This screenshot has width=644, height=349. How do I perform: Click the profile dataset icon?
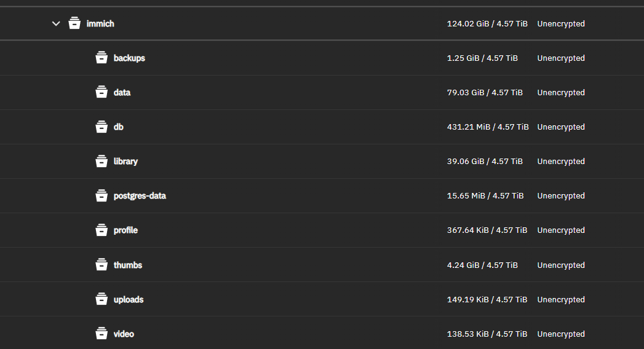[101, 230]
